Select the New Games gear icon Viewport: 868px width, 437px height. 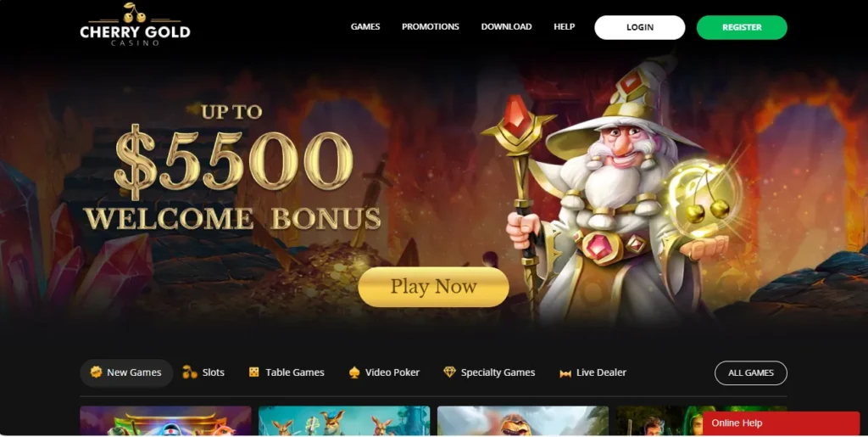pos(96,372)
